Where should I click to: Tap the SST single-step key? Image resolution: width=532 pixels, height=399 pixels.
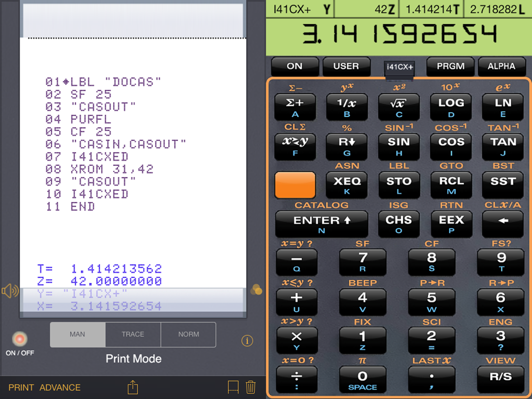point(503,185)
